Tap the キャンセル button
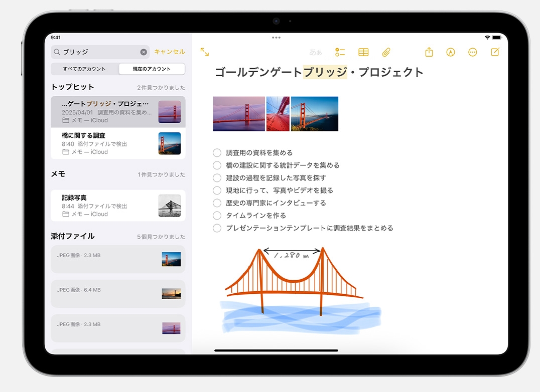Image resolution: width=540 pixels, height=392 pixels. (169, 52)
